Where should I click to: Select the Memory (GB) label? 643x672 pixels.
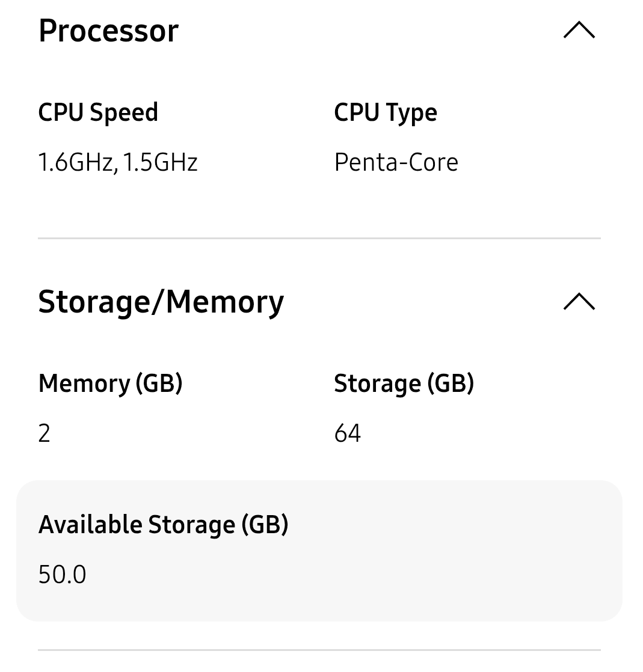pos(110,383)
